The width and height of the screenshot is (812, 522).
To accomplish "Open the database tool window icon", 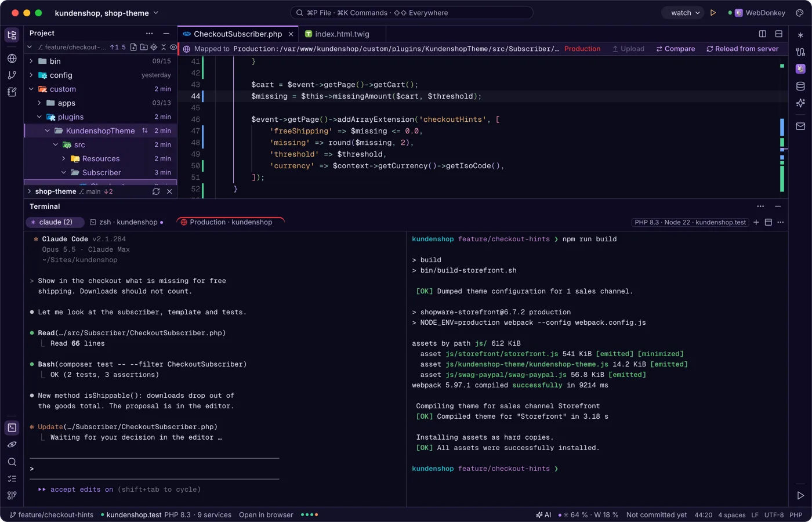I will [x=800, y=86].
